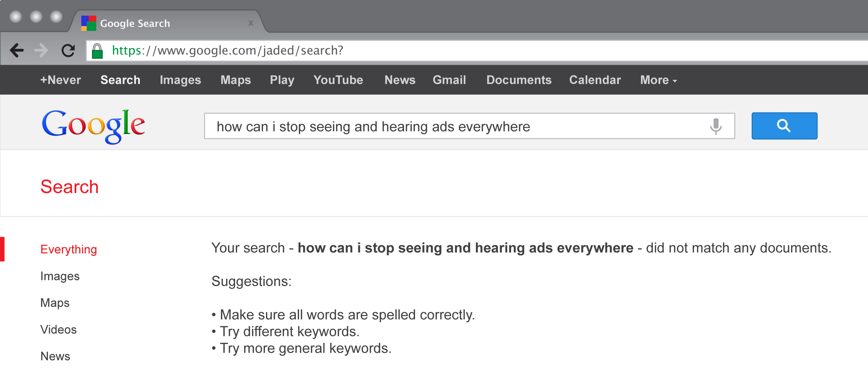Click the browser back arrow
Image resolution: width=868 pixels, height=370 pixels.
click(17, 51)
